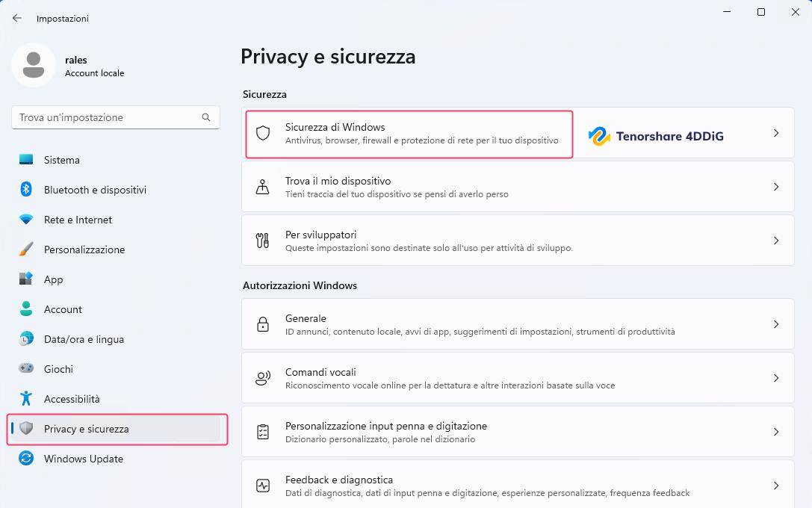The height and width of the screenshot is (508, 812).
Task: Open Trova il mio dispositivo chevron
Action: [776, 187]
